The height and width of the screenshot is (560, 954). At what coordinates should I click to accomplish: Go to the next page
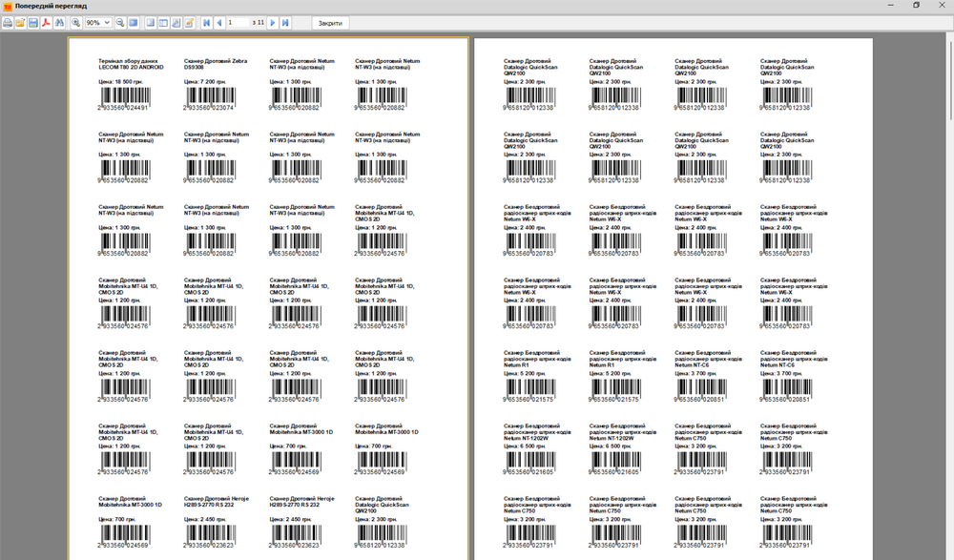pos(273,22)
